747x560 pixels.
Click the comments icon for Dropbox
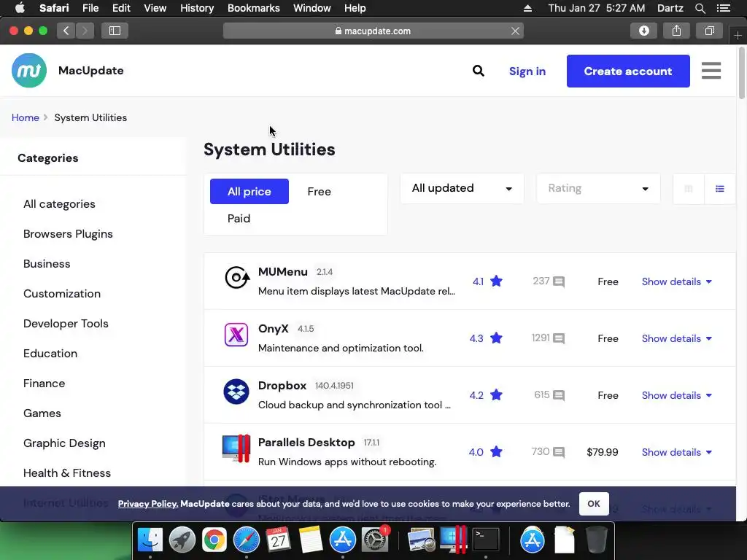pos(559,395)
